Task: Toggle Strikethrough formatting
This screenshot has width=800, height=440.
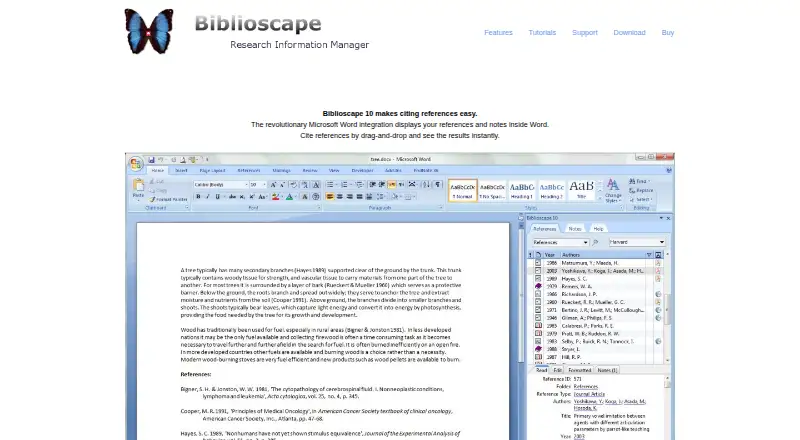Action: point(232,197)
